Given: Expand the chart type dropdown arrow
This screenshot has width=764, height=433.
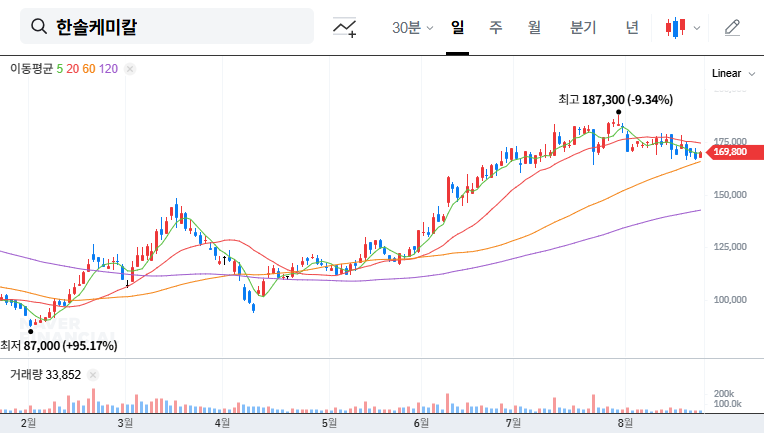Looking at the screenshot, I should point(697,28).
